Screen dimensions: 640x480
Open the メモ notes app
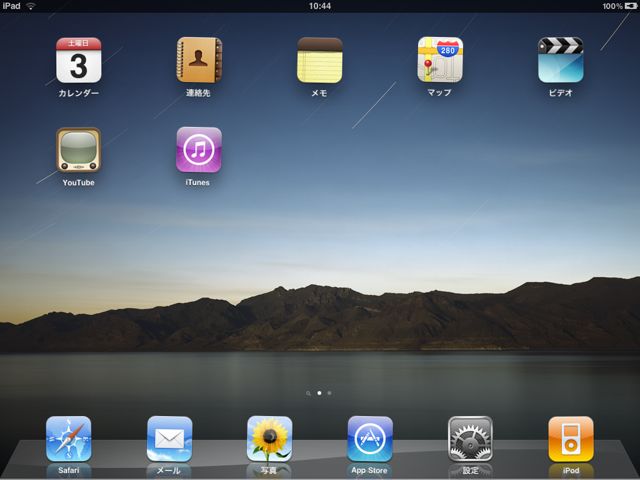point(320,60)
